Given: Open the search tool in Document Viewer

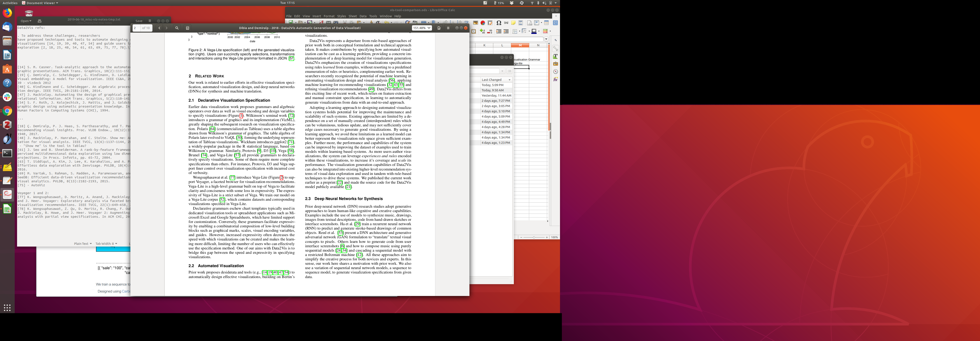Looking at the screenshot, I should [x=177, y=28].
